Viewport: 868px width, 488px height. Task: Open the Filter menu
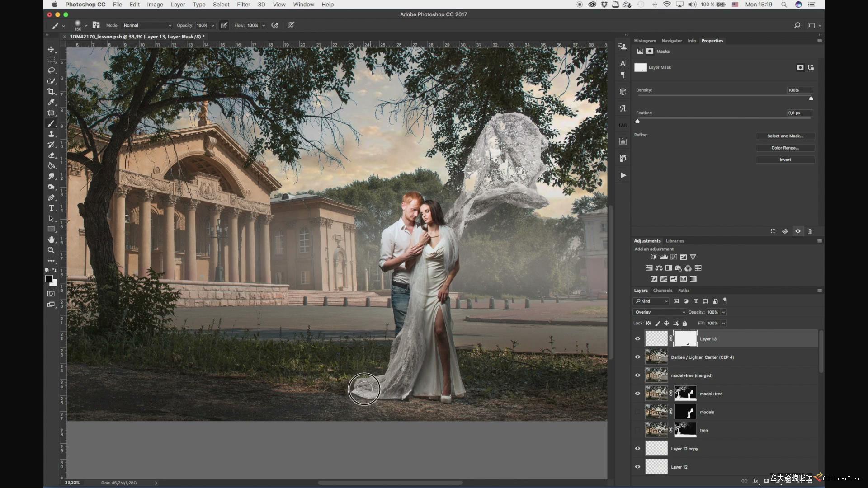[x=243, y=5]
